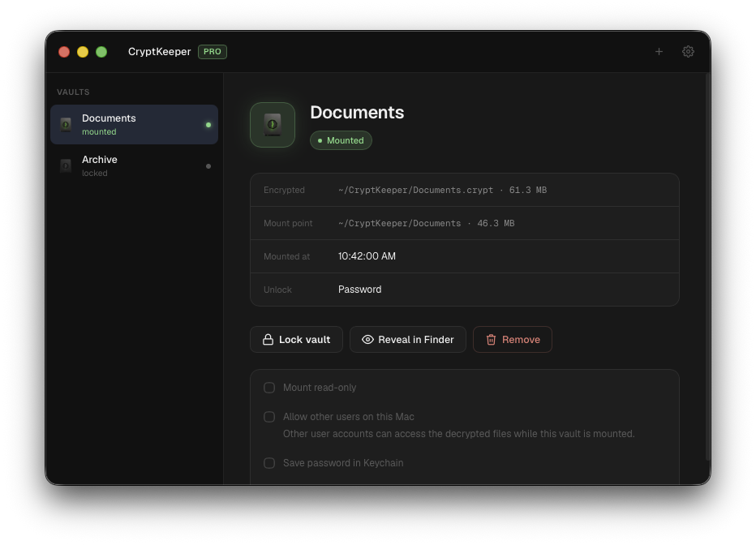Image resolution: width=756 pixels, height=545 pixels.
Task: Click the green status dot for Documents
Action: (208, 125)
